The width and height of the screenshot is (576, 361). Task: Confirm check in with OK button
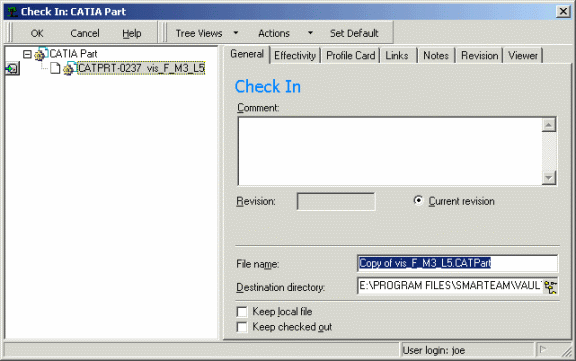(37, 33)
